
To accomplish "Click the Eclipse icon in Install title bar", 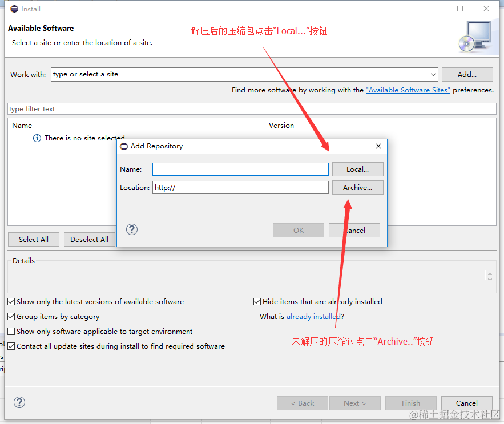I will coord(14,9).
